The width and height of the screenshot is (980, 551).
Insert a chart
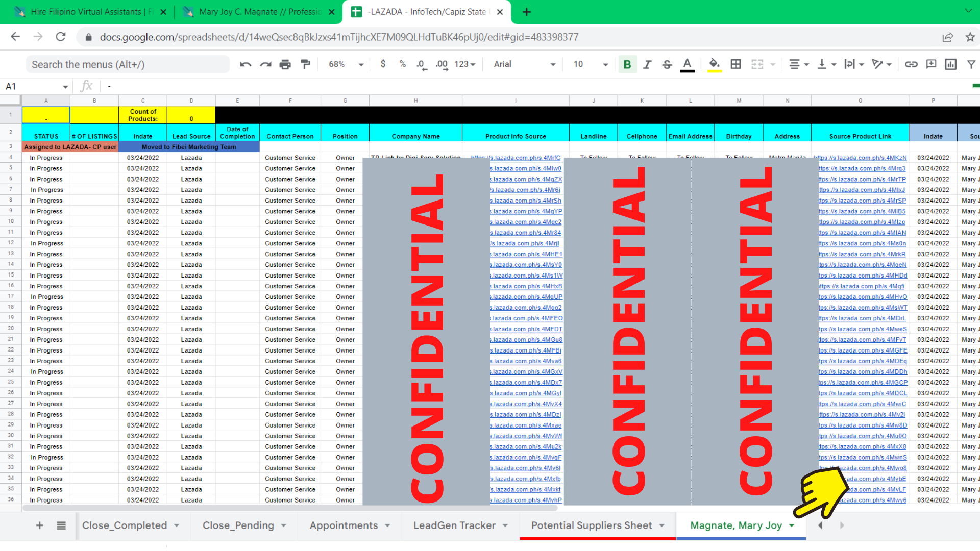(950, 64)
